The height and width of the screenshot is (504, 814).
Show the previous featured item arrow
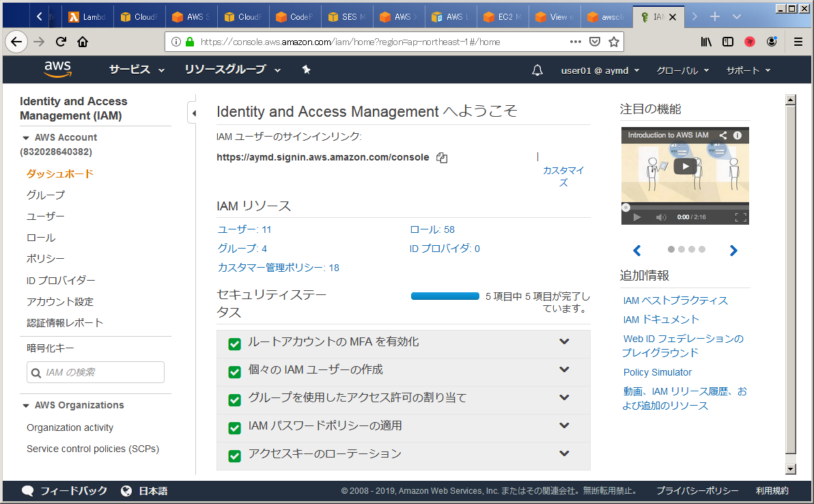(637, 250)
